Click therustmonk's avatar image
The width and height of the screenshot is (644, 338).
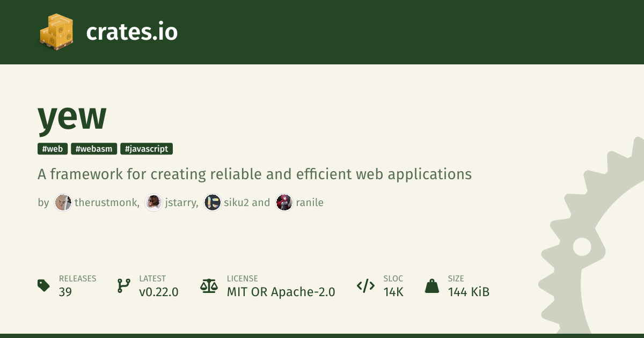(63, 202)
